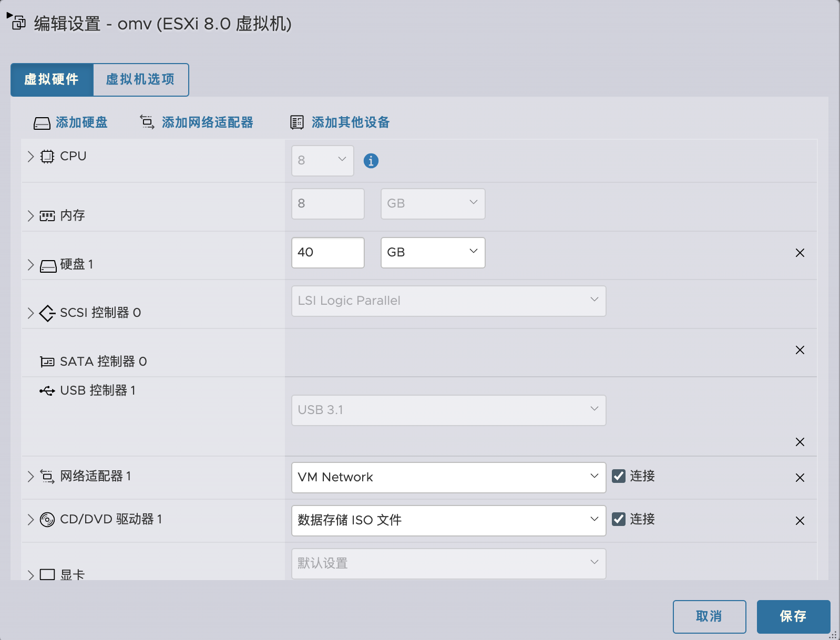
Task: Click the hard disk size input field
Action: tap(327, 252)
